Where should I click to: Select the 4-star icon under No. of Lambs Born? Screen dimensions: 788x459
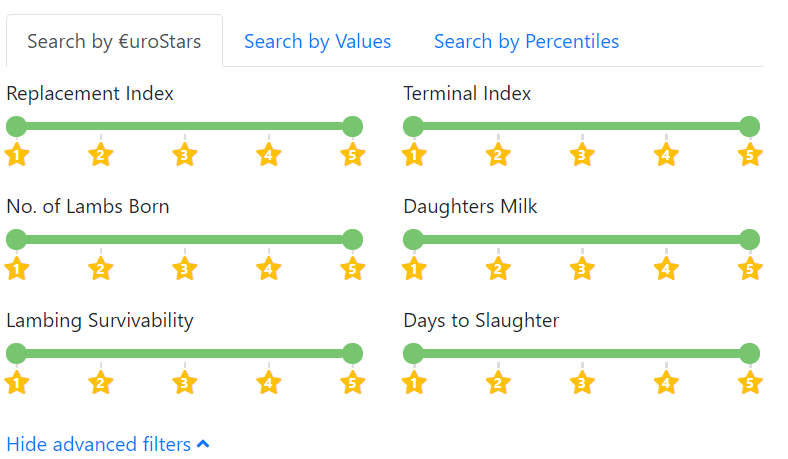[x=267, y=269]
